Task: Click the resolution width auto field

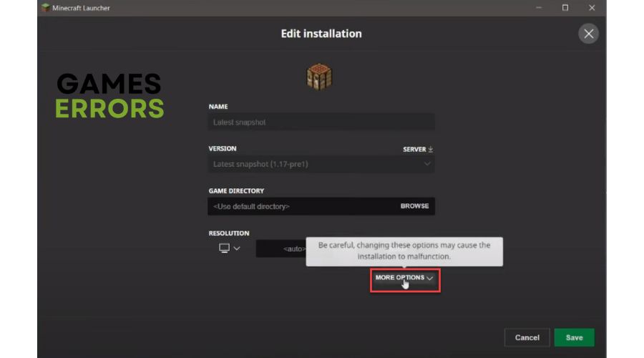Action: pos(281,248)
